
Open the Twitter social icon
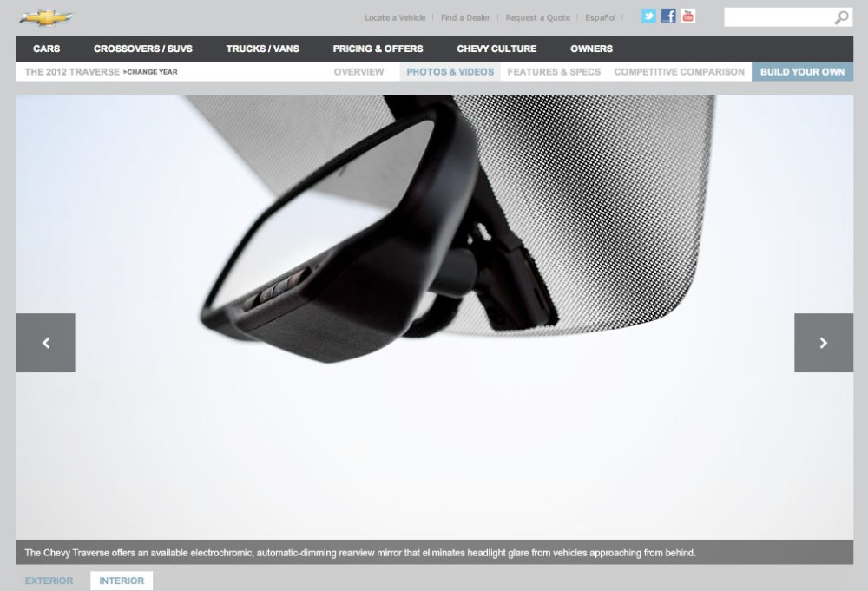pyautogui.click(x=648, y=16)
